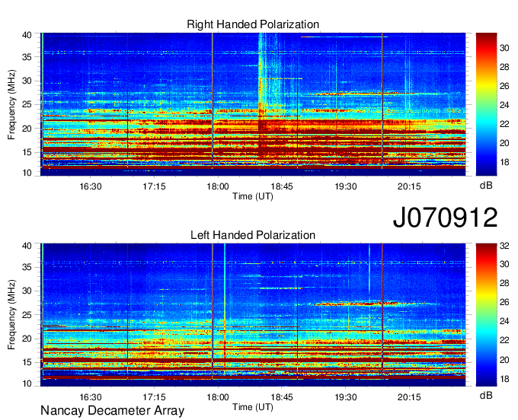This screenshot has width=518, height=420.
Task: Click the "19:30" tick on top plot
Action: pos(346,186)
